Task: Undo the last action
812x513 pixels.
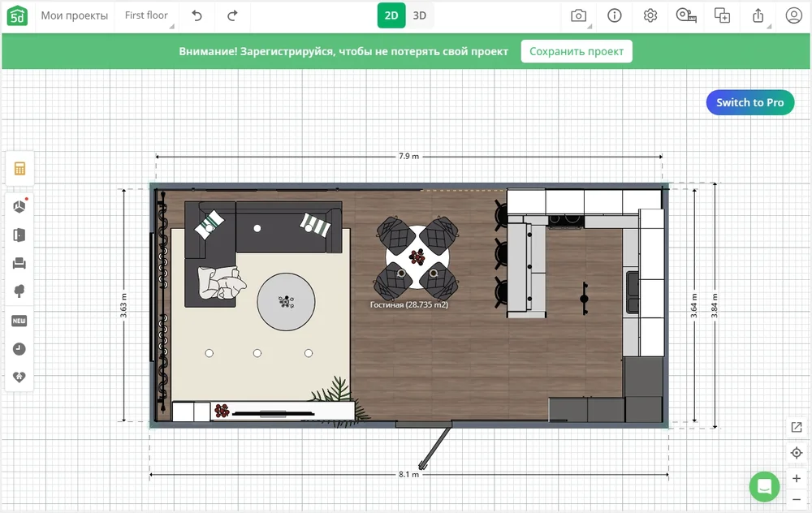Action: click(197, 15)
